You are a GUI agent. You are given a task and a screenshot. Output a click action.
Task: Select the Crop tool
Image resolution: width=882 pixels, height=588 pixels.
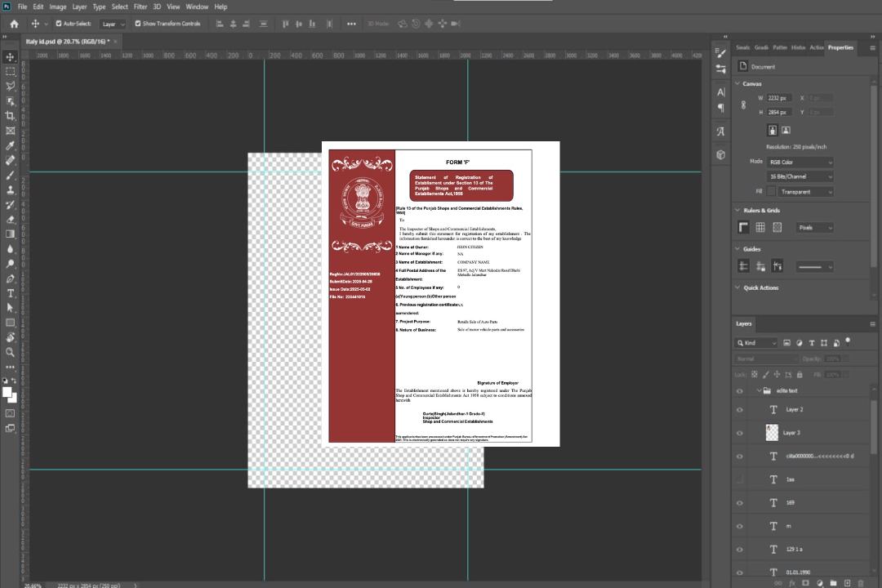[x=10, y=116]
